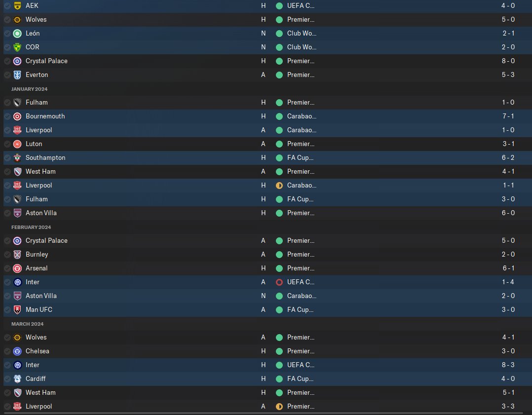Select the Bournemouth team name
The height and width of the screenshot is (415, 532).
(45, 116)
